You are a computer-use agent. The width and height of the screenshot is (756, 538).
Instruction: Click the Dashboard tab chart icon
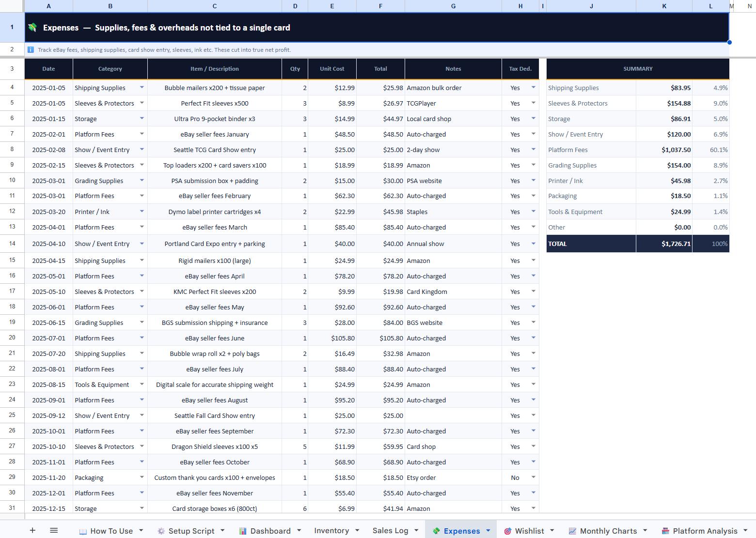tap(243, 531)
